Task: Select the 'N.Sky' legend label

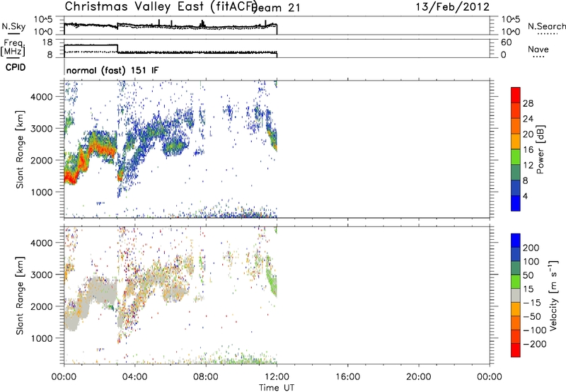Action: 13,26
